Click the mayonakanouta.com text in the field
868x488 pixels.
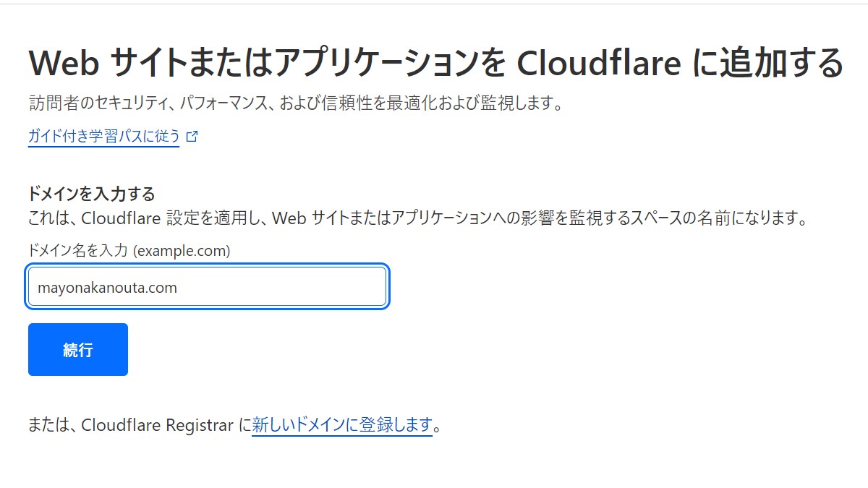coord(107,288)
